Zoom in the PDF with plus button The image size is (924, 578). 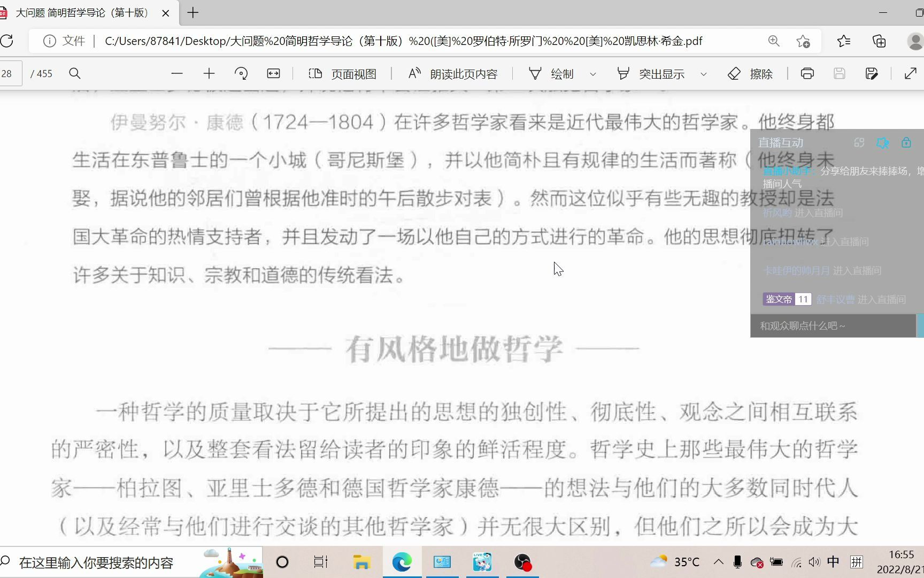(x=209, y=74)
